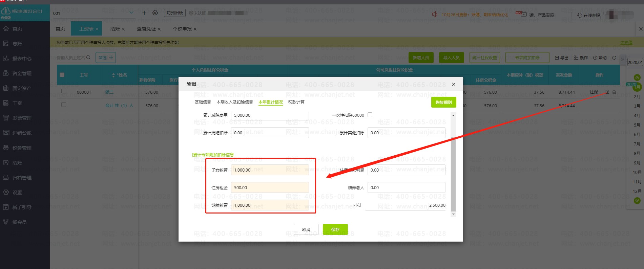Switch to the 税款计算 tab
The width and height of the screenshot is (644, 269).
pos(296,102)
